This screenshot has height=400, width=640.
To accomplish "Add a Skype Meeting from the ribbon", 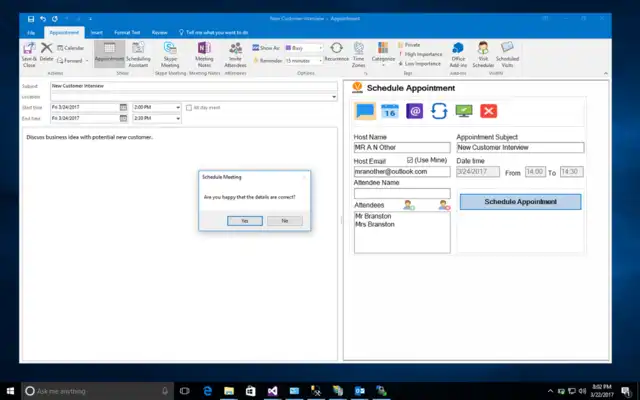I will point(170,54).
